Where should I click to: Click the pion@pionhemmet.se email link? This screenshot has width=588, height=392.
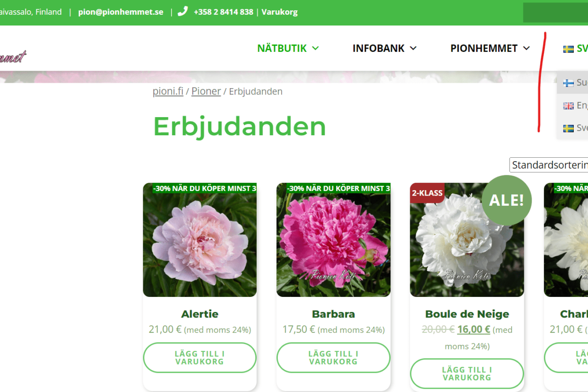tap(121, 12)
